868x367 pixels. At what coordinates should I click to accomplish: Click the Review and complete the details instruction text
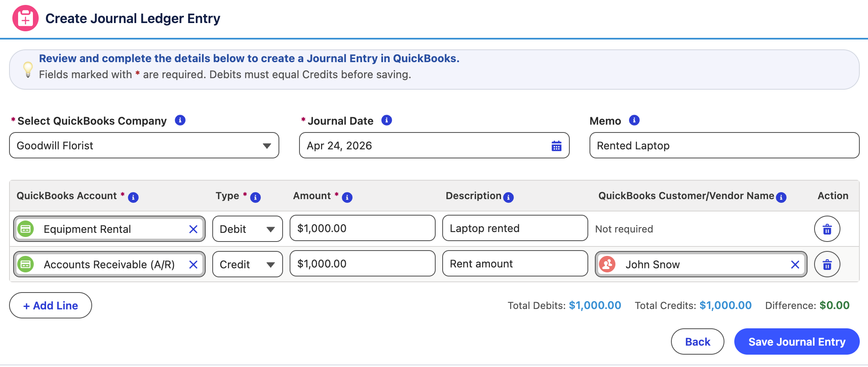(x=249, y=58)
